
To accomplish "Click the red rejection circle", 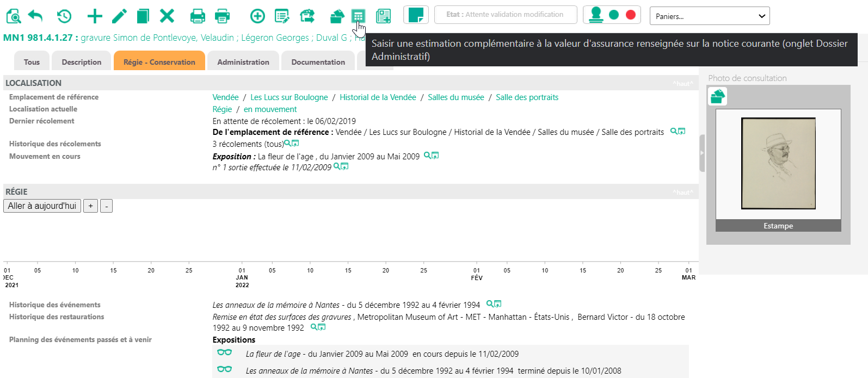I will (x=631, y=15).
